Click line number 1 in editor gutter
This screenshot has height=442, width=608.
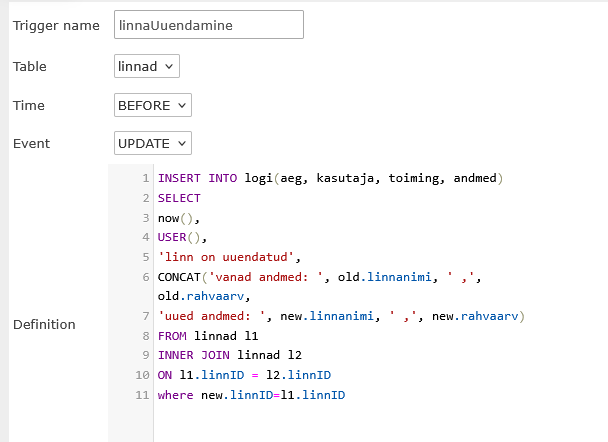[x=146, y=179]
